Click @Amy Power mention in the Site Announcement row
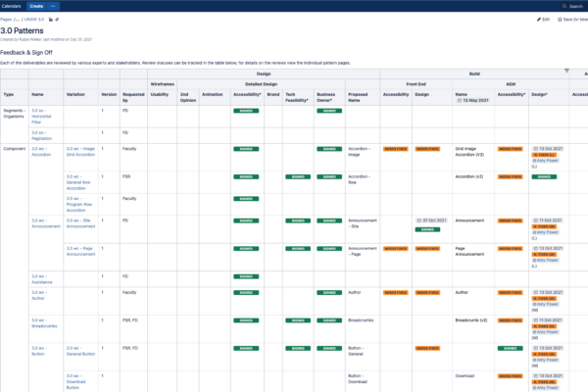Viewport: 588px width, 392px height. point(545,232)
